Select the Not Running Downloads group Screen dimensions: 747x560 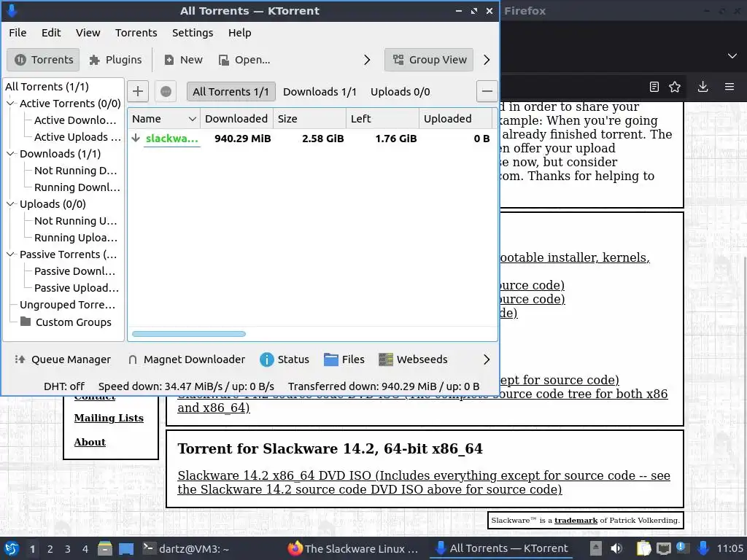[75, 171]
